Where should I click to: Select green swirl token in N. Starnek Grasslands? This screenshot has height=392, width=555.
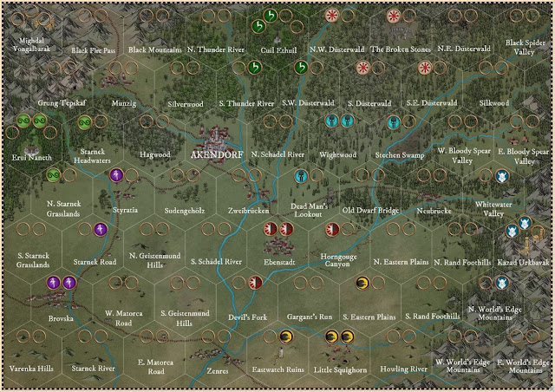[54, 175]
